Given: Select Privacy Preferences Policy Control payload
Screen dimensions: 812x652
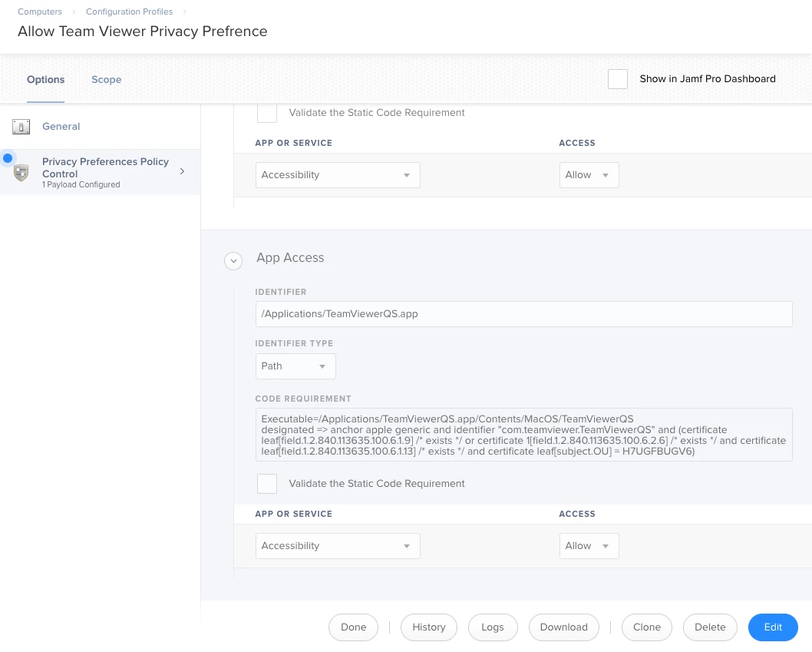Looking at the screenshot, I should 100,172.
